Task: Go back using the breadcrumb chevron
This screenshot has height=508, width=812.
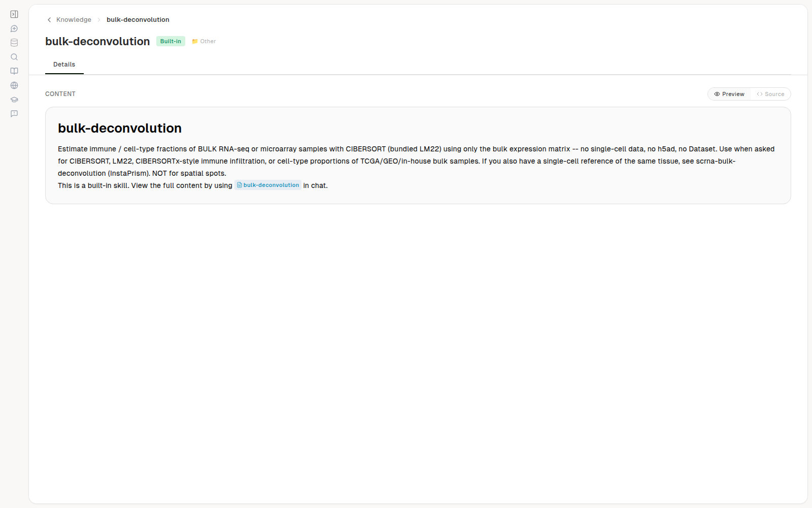Action: (x=49, y=20)
